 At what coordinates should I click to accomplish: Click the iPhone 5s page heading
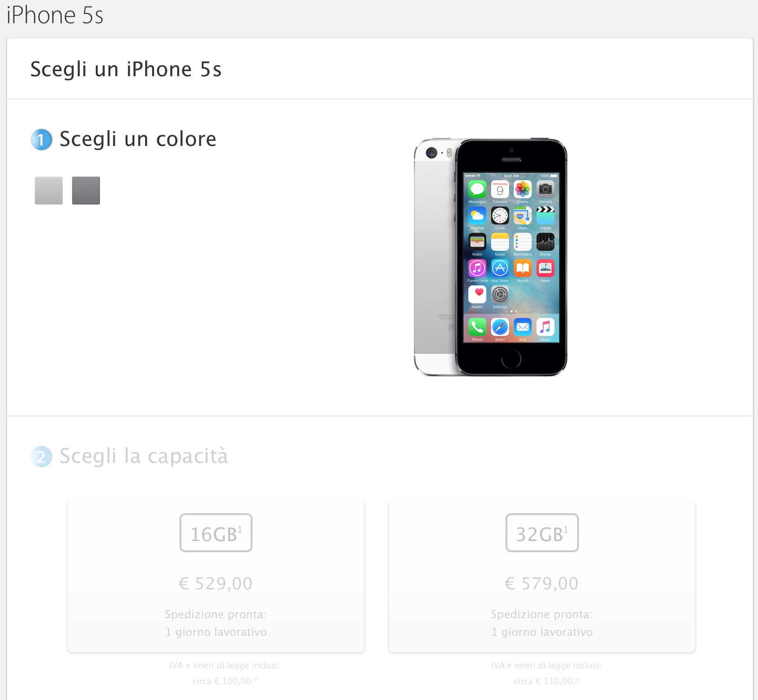coord(55,15)
